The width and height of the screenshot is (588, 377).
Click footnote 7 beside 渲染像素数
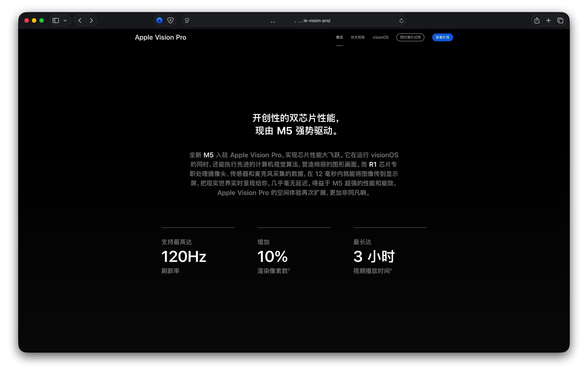289,269
